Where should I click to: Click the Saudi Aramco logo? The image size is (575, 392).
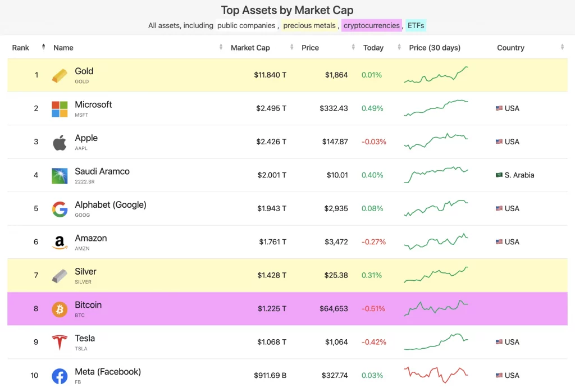click(x=60, y=176)
